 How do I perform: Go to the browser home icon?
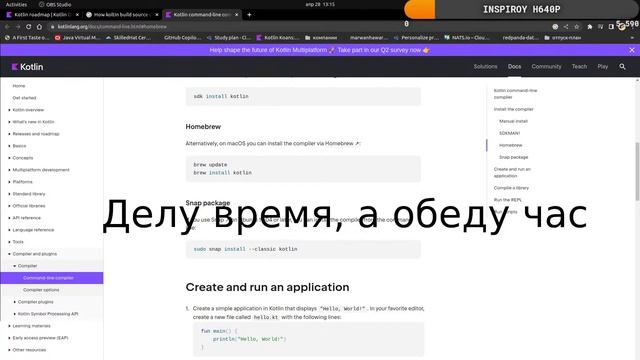(x=39, y=27)
